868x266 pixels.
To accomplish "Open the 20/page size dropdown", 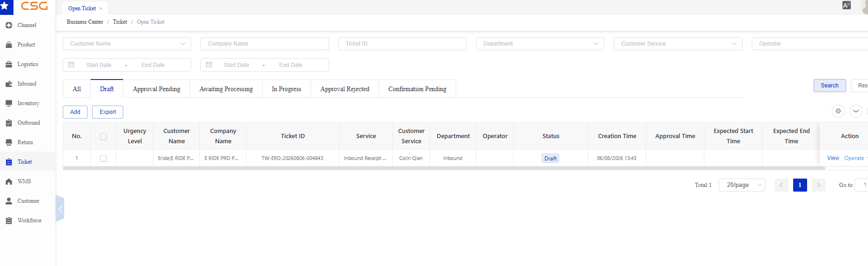I will pos(742,185).
